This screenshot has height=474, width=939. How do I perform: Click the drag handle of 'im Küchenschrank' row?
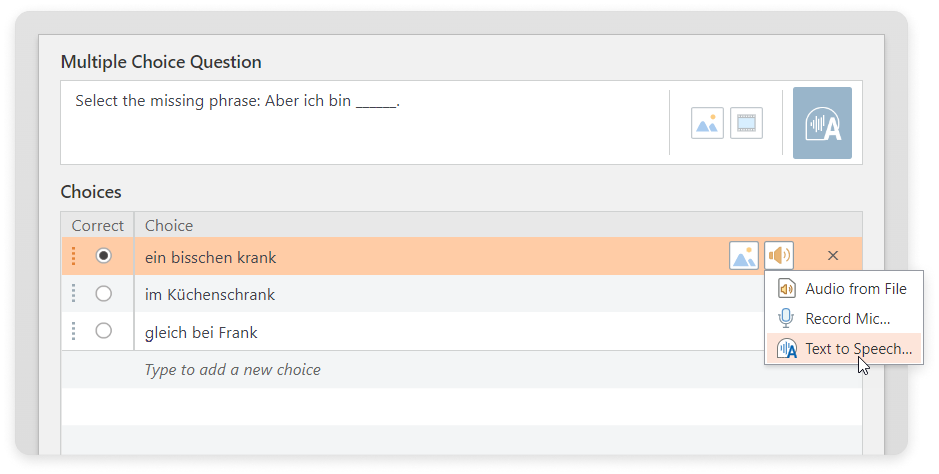point(74,294)
